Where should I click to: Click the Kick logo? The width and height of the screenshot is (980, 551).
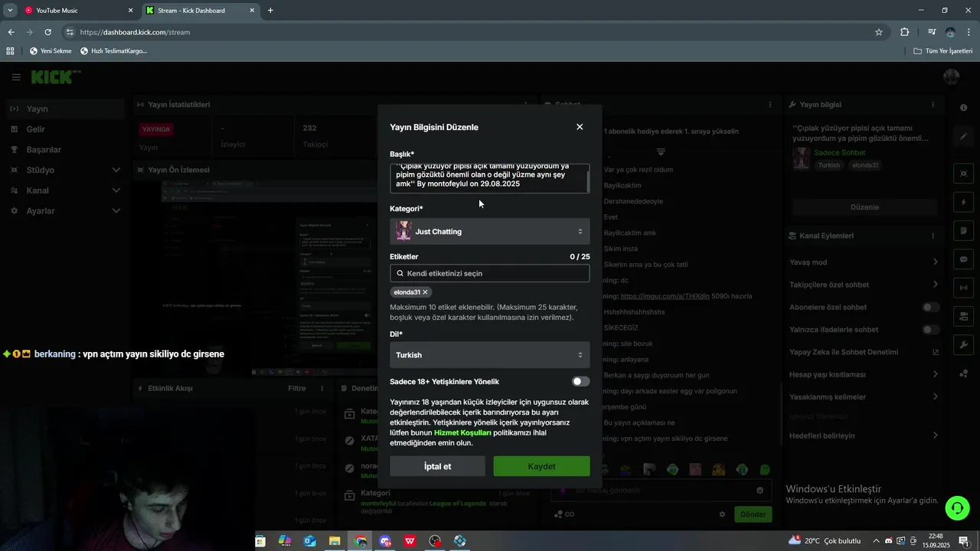coord(51,77)
